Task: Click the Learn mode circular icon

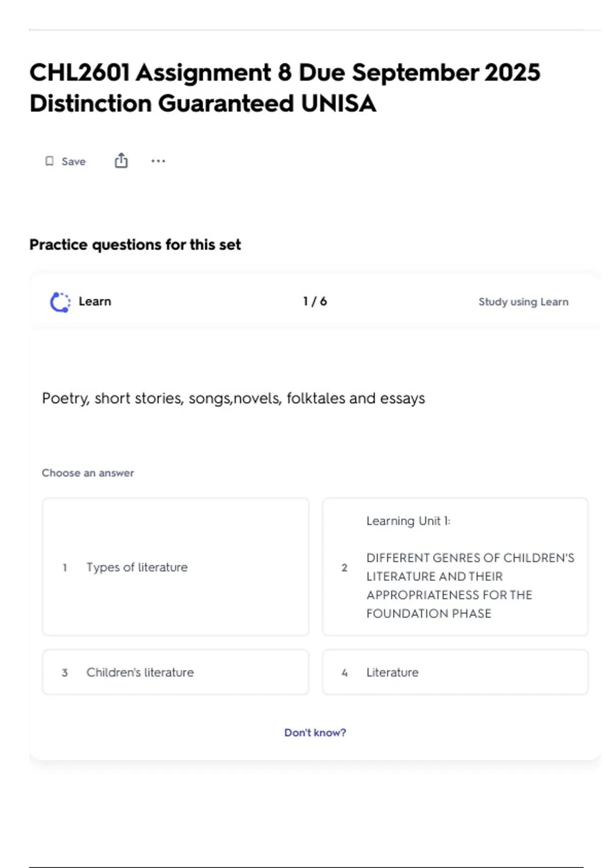Action: (60, 302)
